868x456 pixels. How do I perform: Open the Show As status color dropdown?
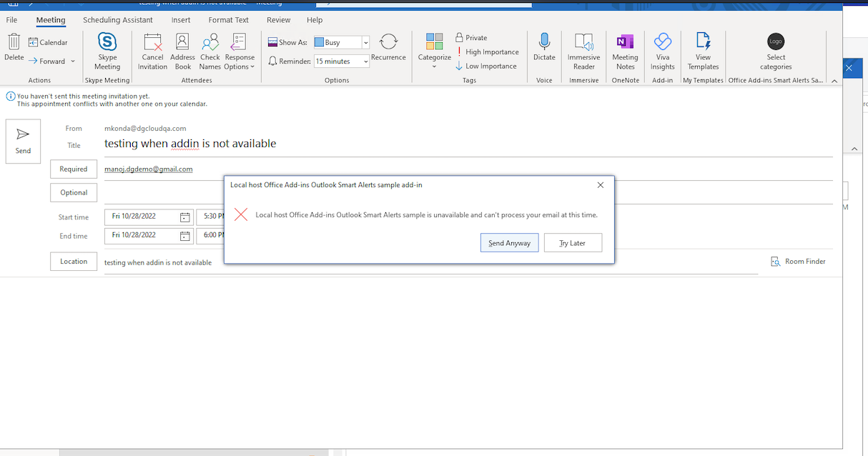(x=365, y=42)
